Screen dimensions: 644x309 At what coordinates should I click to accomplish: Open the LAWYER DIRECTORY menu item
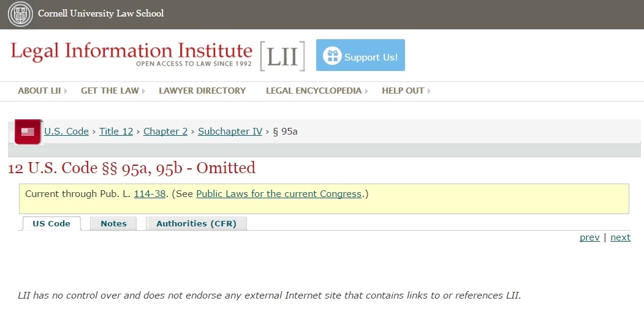tap(202, 91)
